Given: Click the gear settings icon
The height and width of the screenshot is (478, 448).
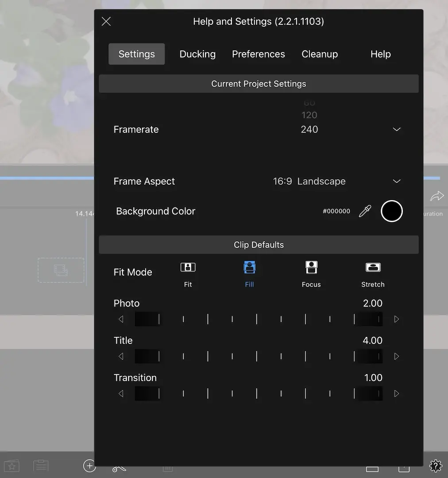Looking at the screenshot, I should (x=436, y=465).
